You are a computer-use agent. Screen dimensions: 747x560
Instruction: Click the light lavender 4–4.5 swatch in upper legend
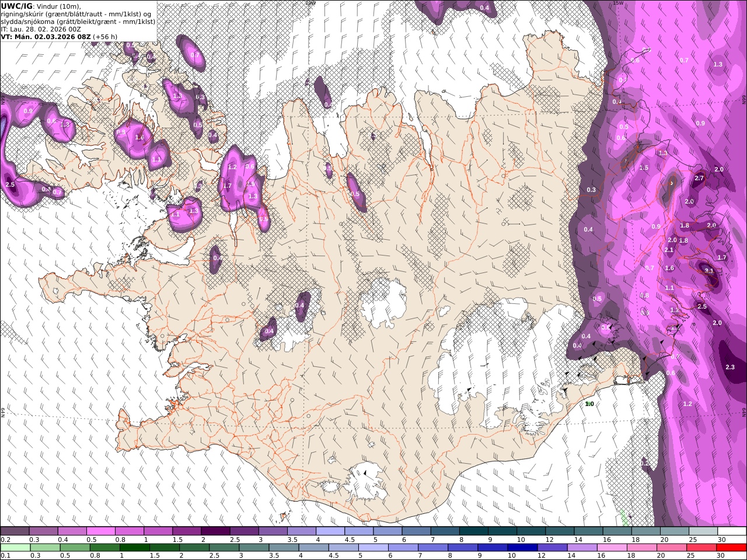pos(330,531)
